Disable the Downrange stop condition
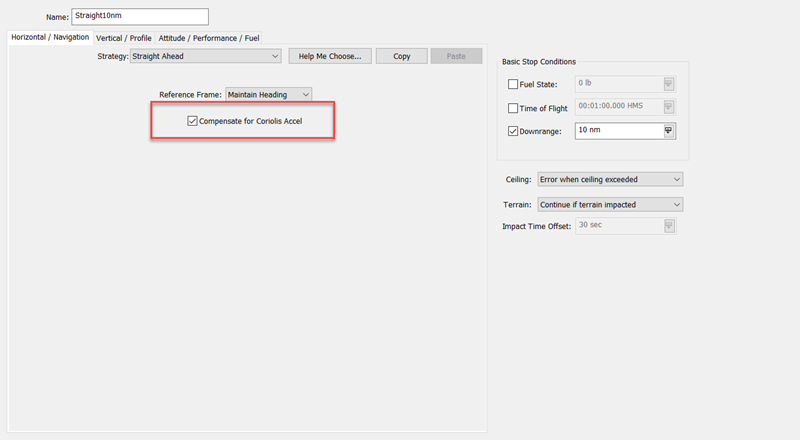Screen dimensions: 800x440 pyautogui.click(x=513, y=131)
